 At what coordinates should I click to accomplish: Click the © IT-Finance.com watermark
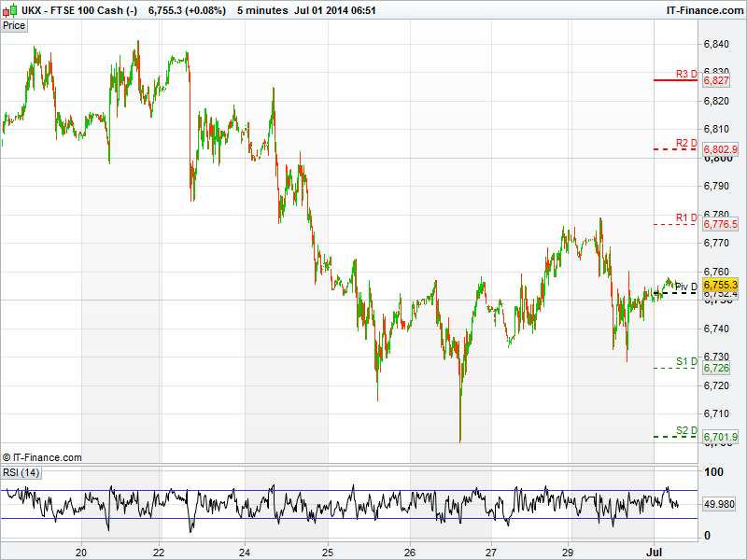point(42,457)
